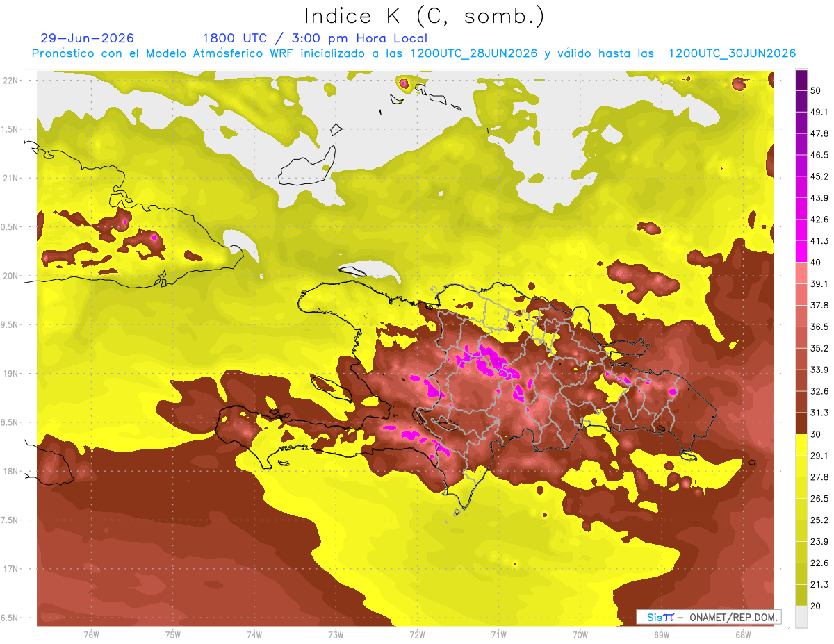Click the legend value '30'
The height and width of the screenshot is (644, 834).
(x=816, y=434)
